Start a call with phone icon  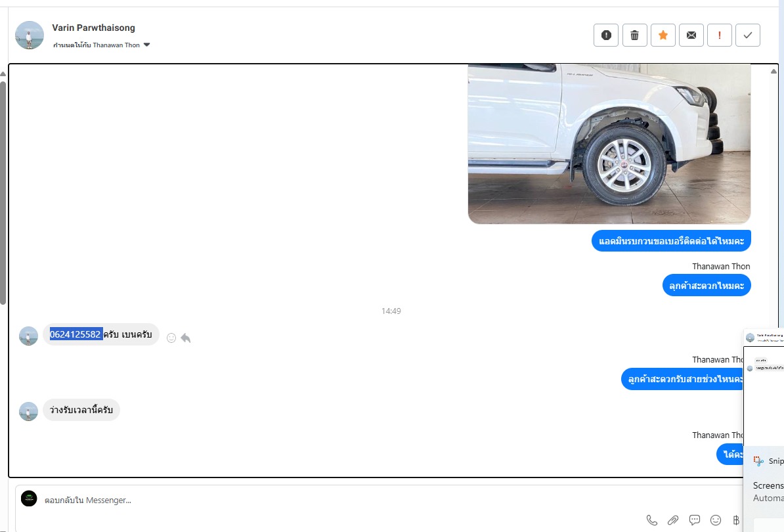(652, 520)
